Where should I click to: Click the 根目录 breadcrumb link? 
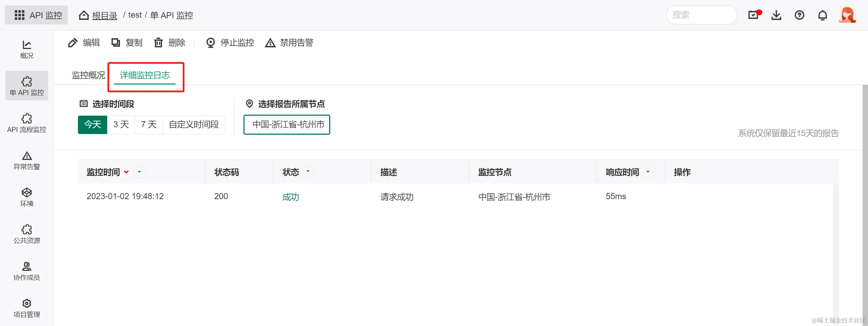pyautogui.click(x=104, y=16)
